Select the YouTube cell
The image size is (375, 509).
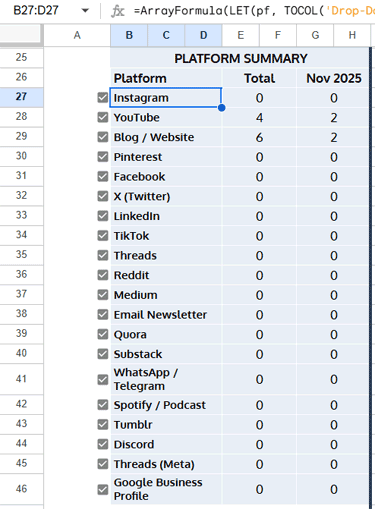[x=166, y=117]
